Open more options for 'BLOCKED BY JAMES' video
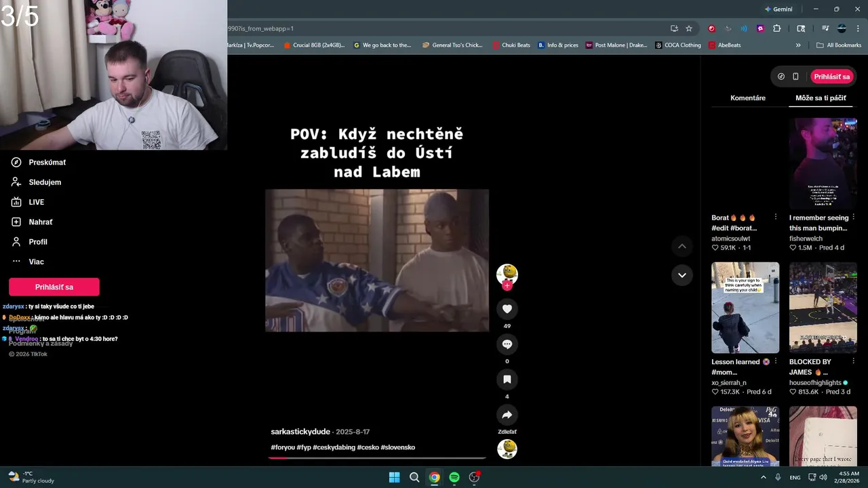 [x=853, y=362]
